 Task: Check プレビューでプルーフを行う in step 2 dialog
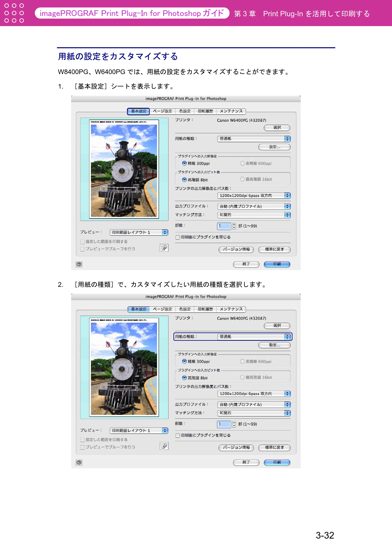82,447
